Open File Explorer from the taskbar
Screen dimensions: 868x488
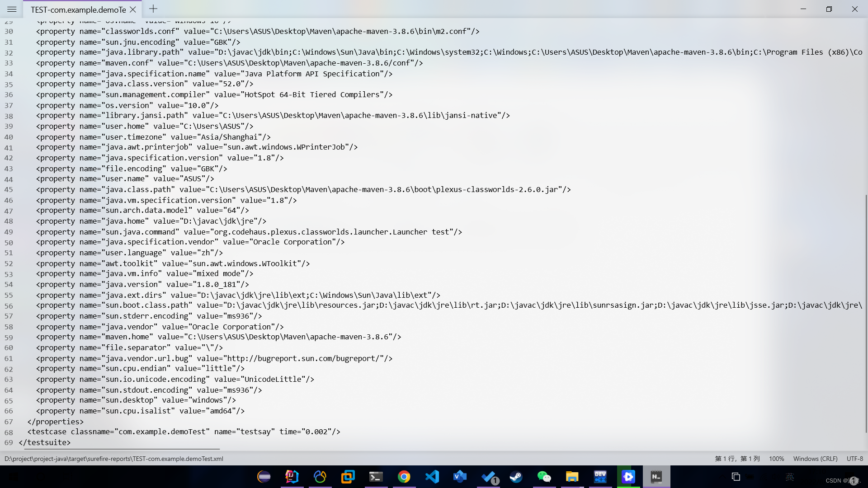pos(572,477)
